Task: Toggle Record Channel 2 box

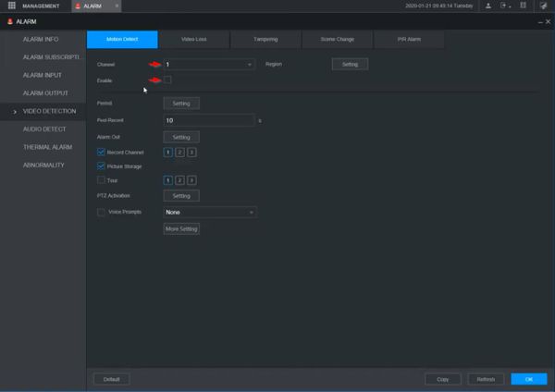Action: (179, 153)
